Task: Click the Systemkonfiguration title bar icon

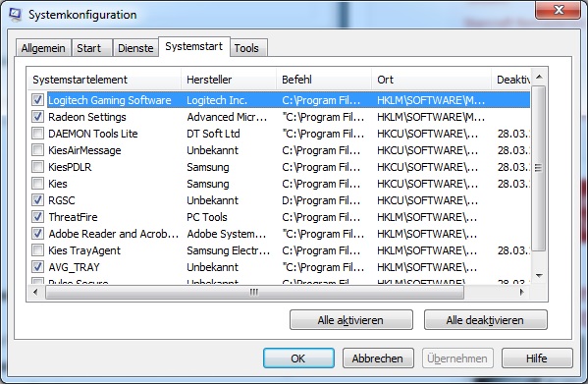Action: 15,15
